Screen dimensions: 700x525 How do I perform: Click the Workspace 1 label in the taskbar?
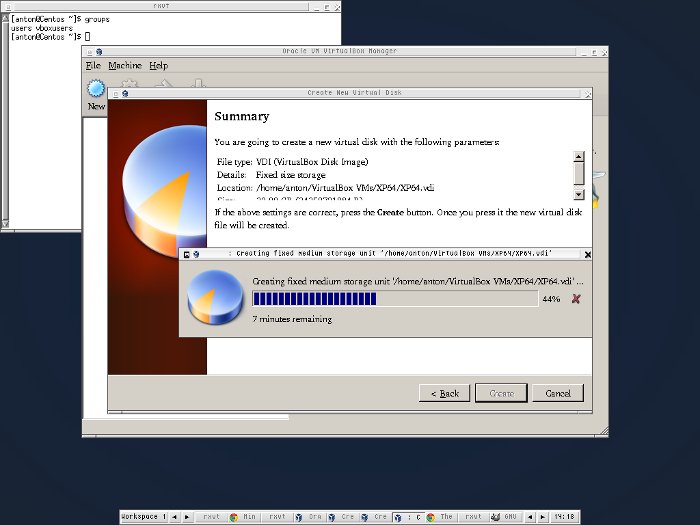pos(144,517)
